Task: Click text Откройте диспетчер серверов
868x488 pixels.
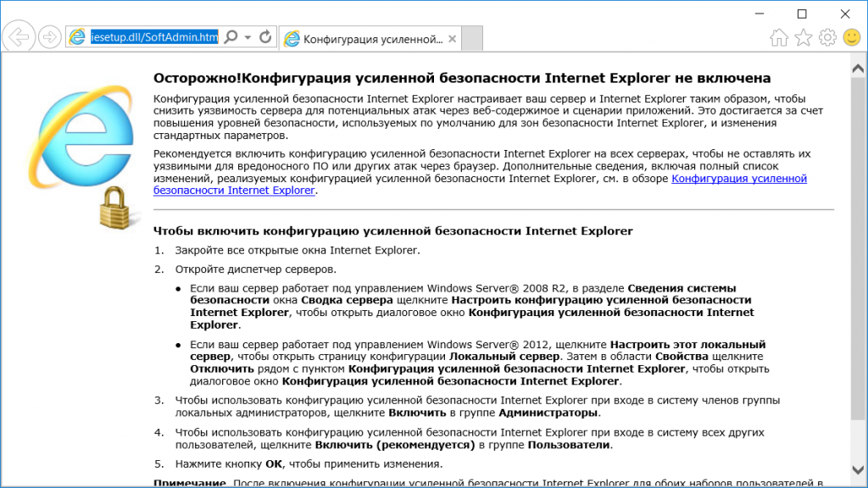Action: [256, 269]
